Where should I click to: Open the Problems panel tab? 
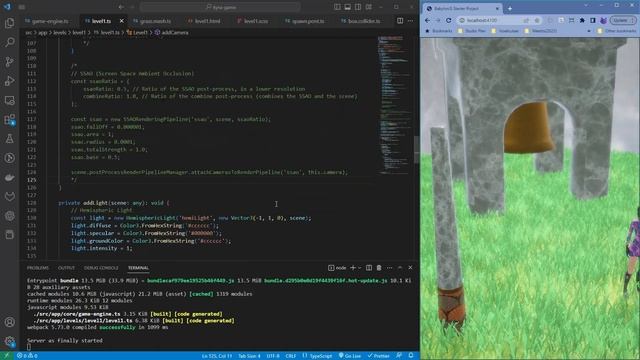tap(38, 268)
